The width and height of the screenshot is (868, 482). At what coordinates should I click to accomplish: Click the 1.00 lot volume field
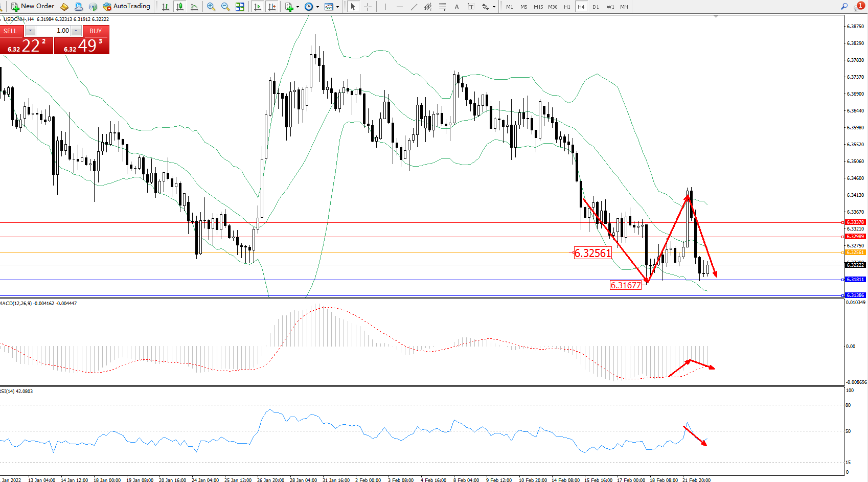[54, 31]
